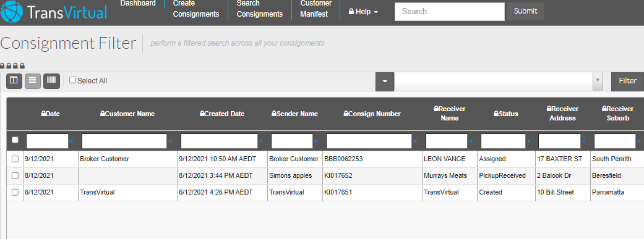Sort by Receiver Suburb column header

(x=617, y=114)
